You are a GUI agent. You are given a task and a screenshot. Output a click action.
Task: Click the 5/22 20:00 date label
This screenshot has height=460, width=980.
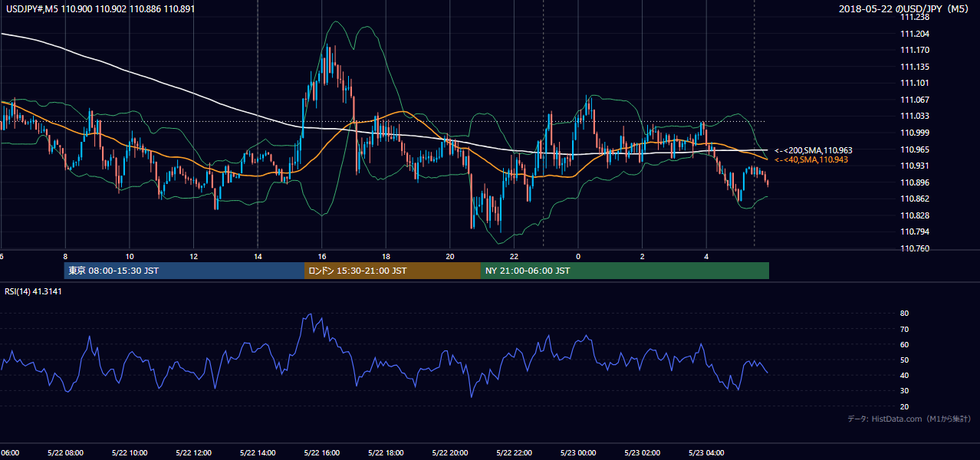coord(450,453)
